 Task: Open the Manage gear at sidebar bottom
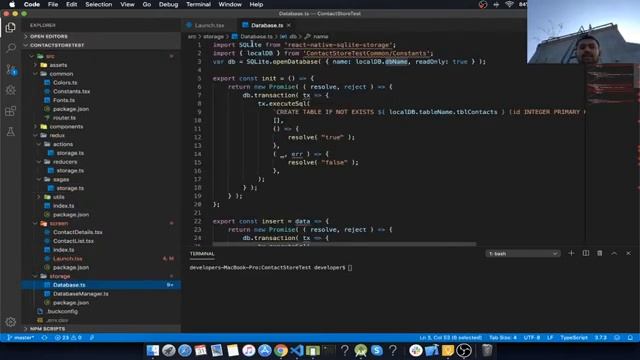[x=11, y=322]
